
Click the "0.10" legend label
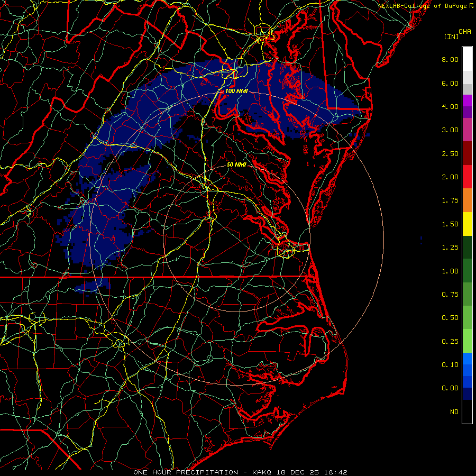450,365
